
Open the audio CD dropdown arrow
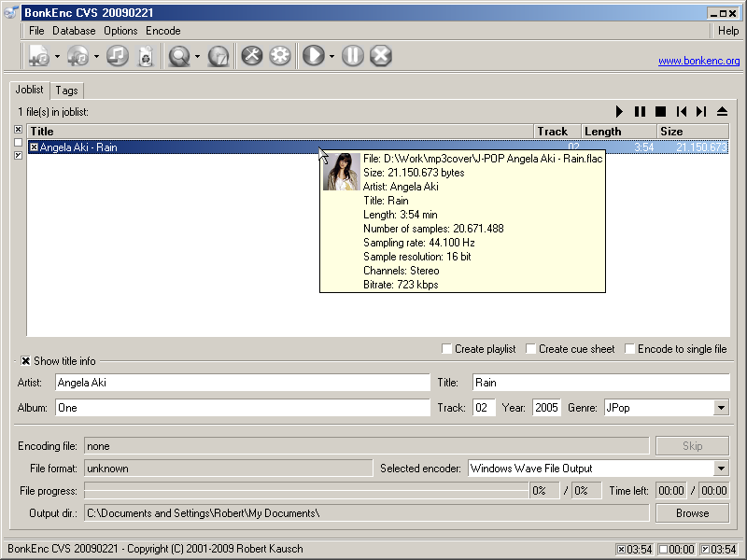click(96, 56)
